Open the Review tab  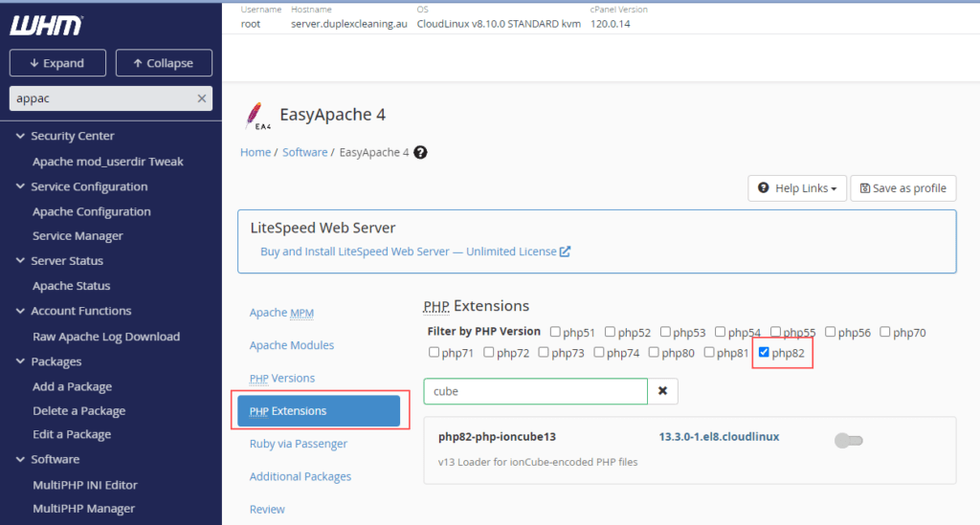click(x=267, y=510)
